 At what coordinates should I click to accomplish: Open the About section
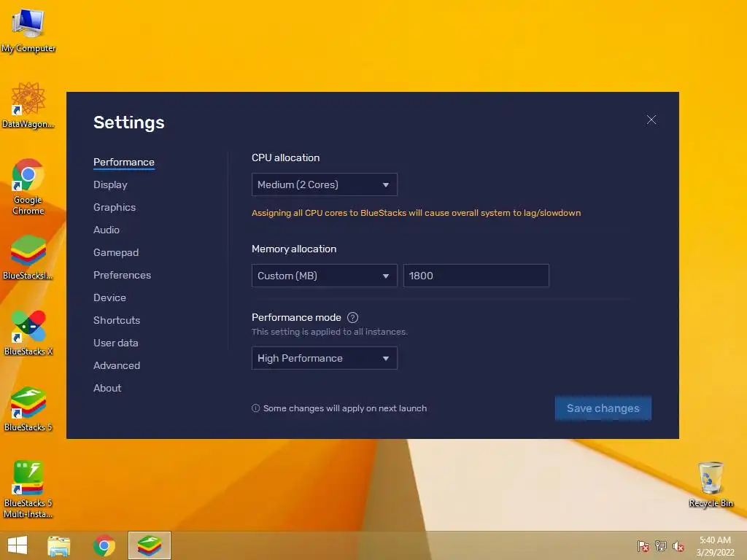click(107, 388)
